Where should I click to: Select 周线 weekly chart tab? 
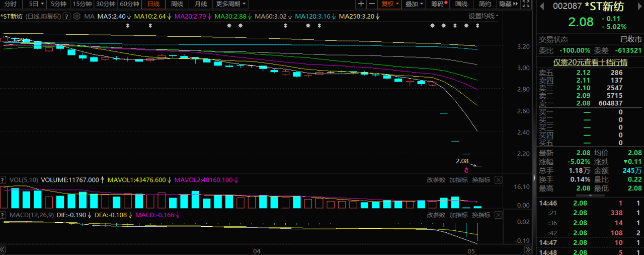pos(177,4)
